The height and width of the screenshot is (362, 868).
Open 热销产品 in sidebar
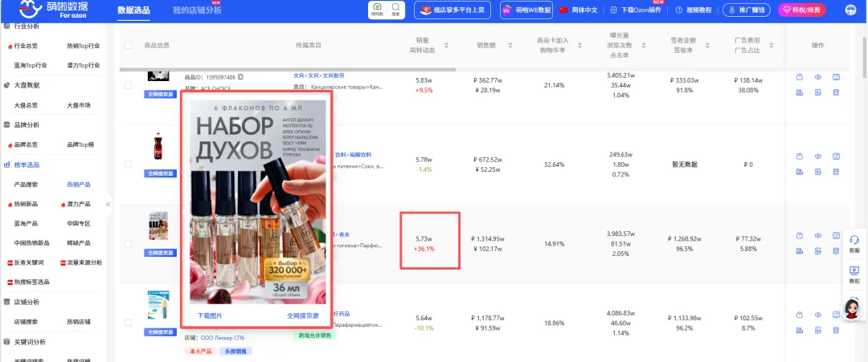[x=78, y=185]
